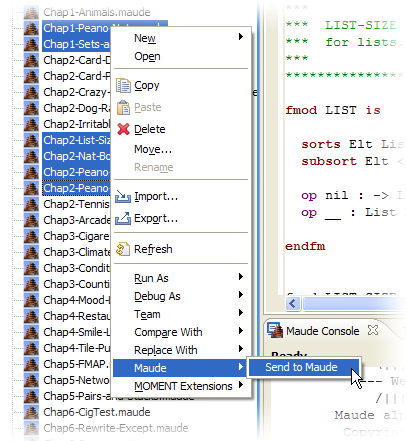Select the Chap4-Restau file row
407x441 pixels.
tap(76, 316)
